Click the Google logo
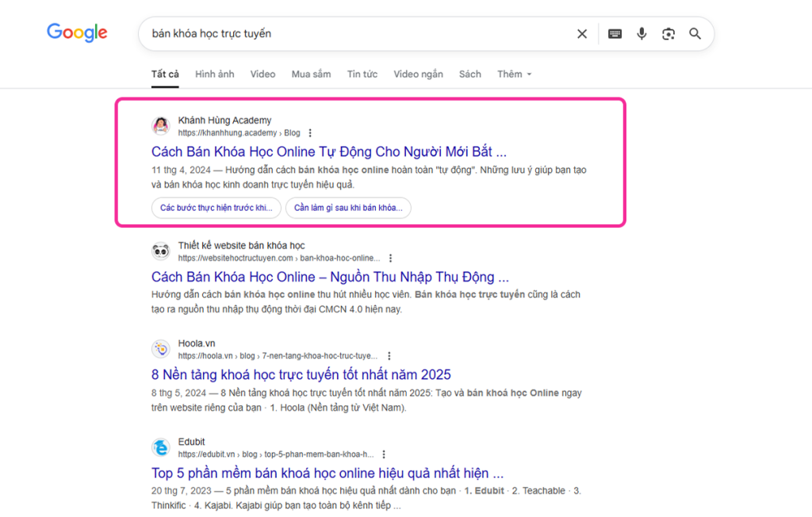The height and width of the screenshot is (517, 812). [x=77, y=33]
